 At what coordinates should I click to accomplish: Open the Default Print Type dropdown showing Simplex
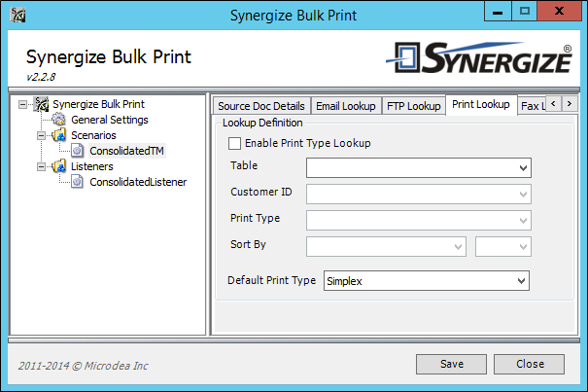click(x=427, y=281)
